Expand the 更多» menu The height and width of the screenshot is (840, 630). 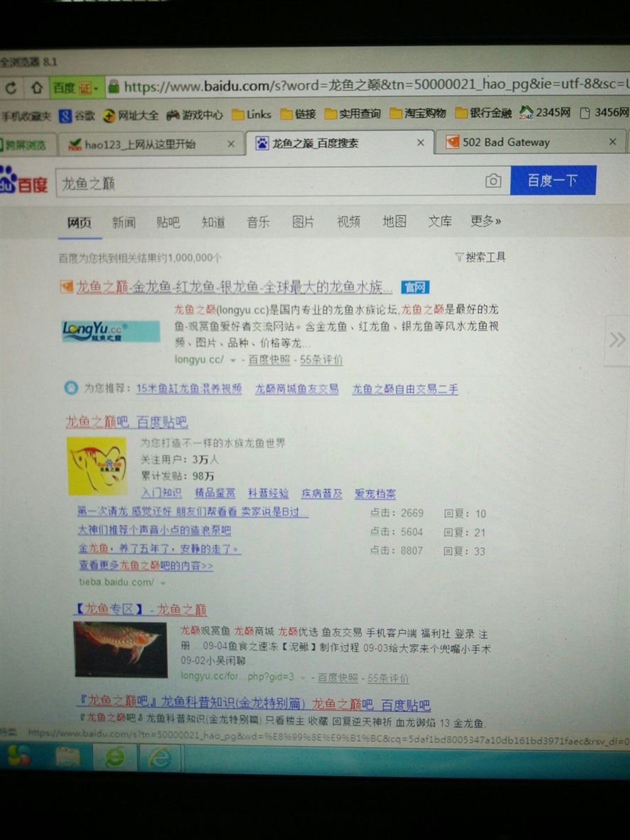pyautogui.click(x=486, y=221)
